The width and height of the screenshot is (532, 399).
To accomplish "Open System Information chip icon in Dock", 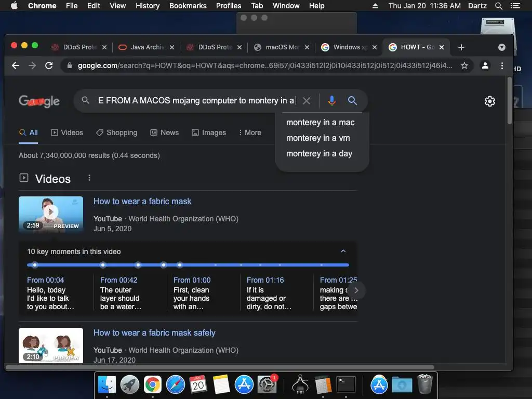I will 300,385.
